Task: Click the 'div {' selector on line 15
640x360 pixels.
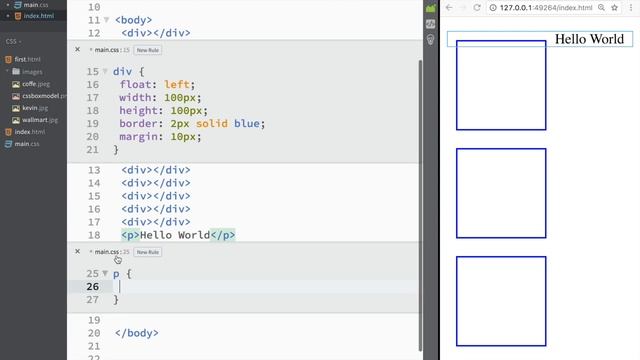Action: 128,72
